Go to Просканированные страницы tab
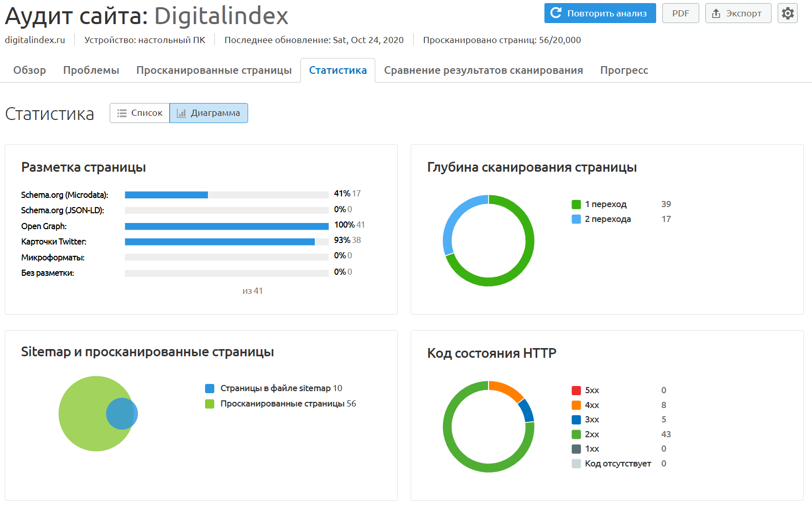 click(214, 70)
